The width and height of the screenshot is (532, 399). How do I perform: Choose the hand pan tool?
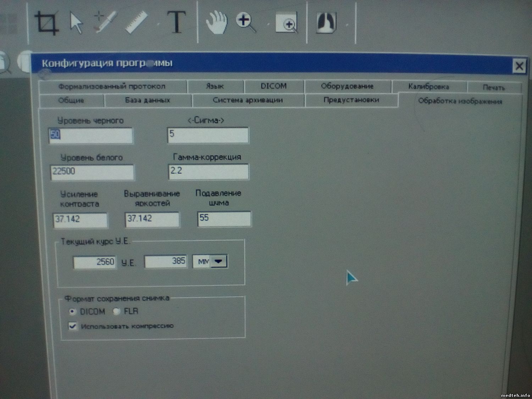pyautogui.click(x=217, y=22)
